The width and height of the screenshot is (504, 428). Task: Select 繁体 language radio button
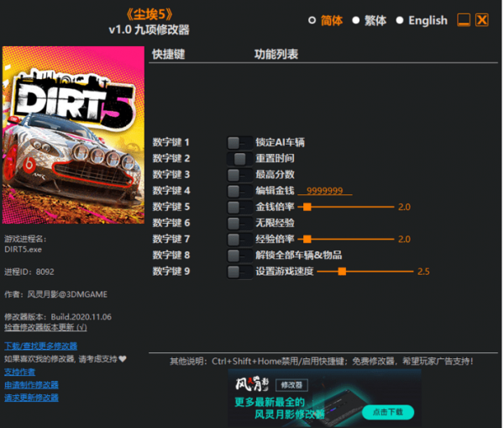(355, 20)
